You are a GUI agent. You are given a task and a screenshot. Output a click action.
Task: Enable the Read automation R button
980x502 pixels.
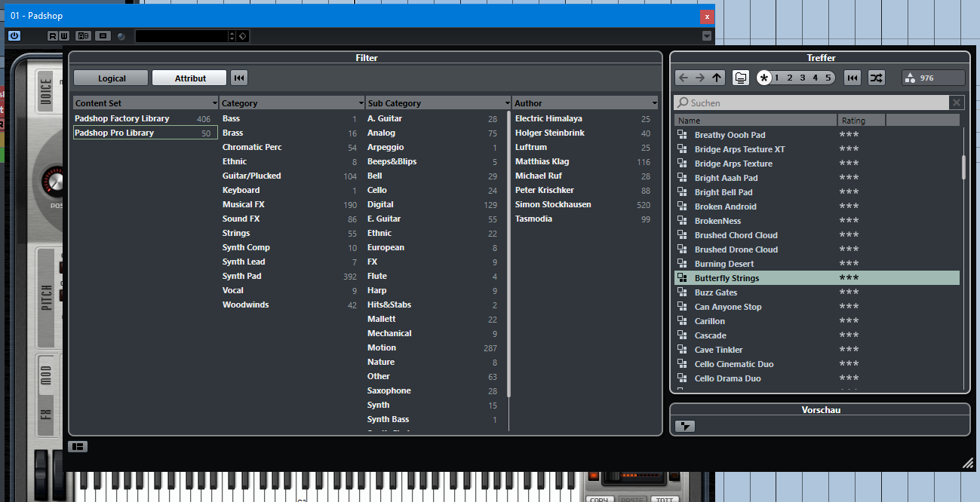coord(53,36)
